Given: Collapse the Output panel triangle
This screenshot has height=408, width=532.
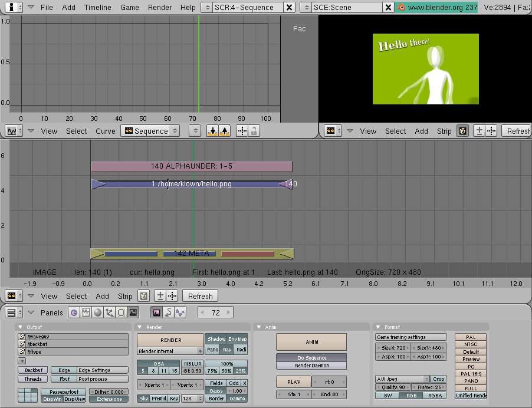Looking at the screenshot, I should pyautogui.click(x=20, y=327).
